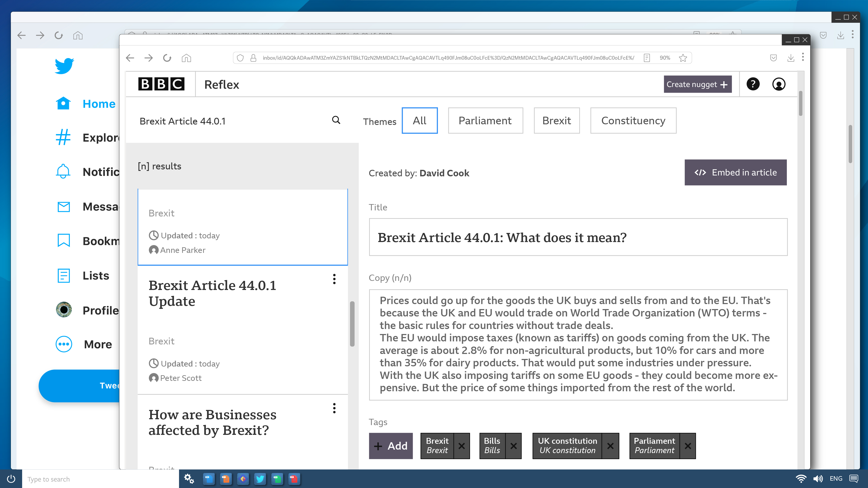Click the Title input field
Image resolution: width=868 pixels, height=488 pixels.
tap(578, 237)
